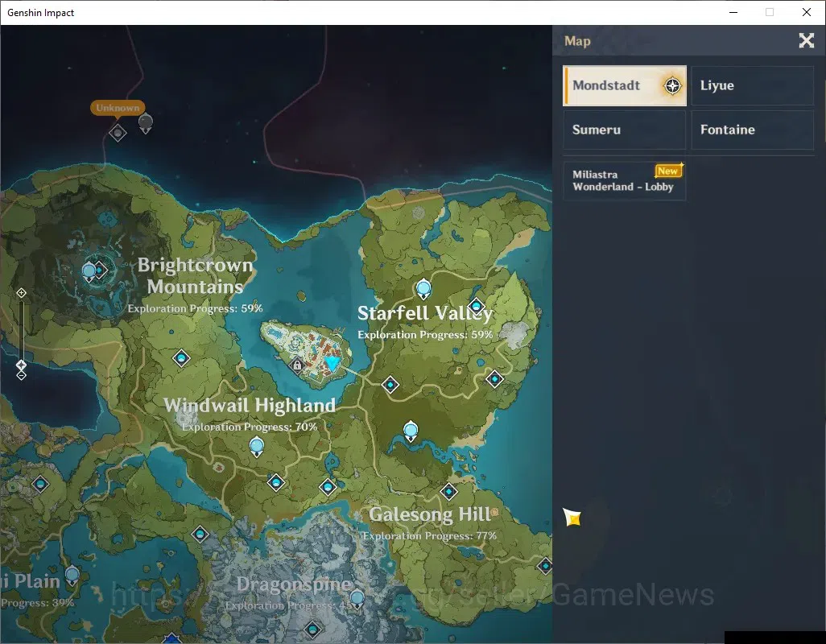Click Windwail Highland exploration progress 70%
This screenshot has width=826, height=644.
pos(250,427)
